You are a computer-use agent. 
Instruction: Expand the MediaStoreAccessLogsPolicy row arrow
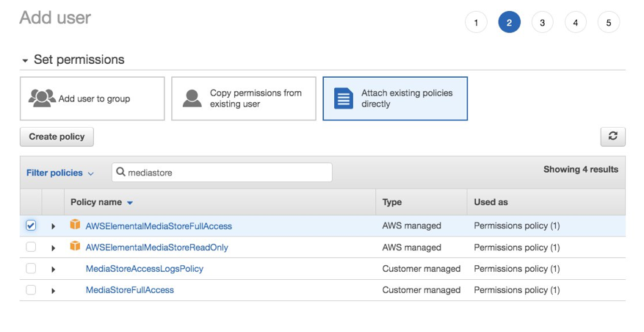point(54,270)
